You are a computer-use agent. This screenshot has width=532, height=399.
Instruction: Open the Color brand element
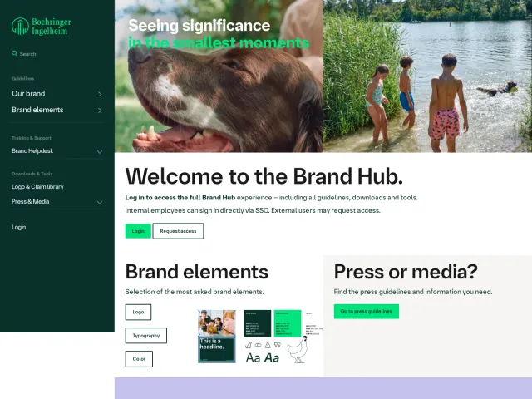click(x=139, y=359)
